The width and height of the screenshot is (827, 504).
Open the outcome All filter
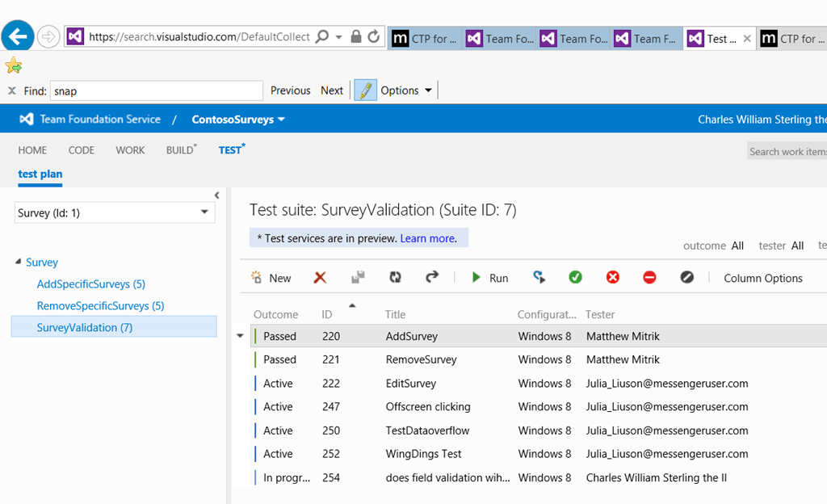(x=714, y=246)
